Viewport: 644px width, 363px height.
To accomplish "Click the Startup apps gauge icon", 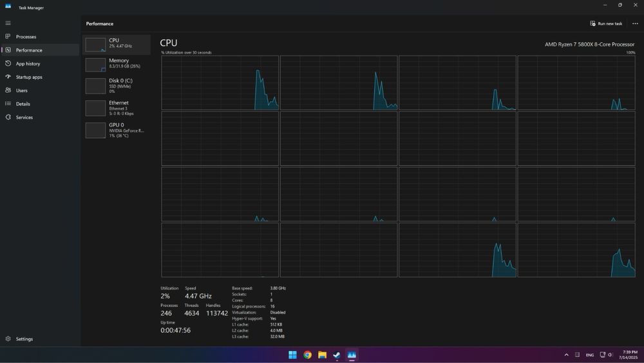I will [8, 77].
